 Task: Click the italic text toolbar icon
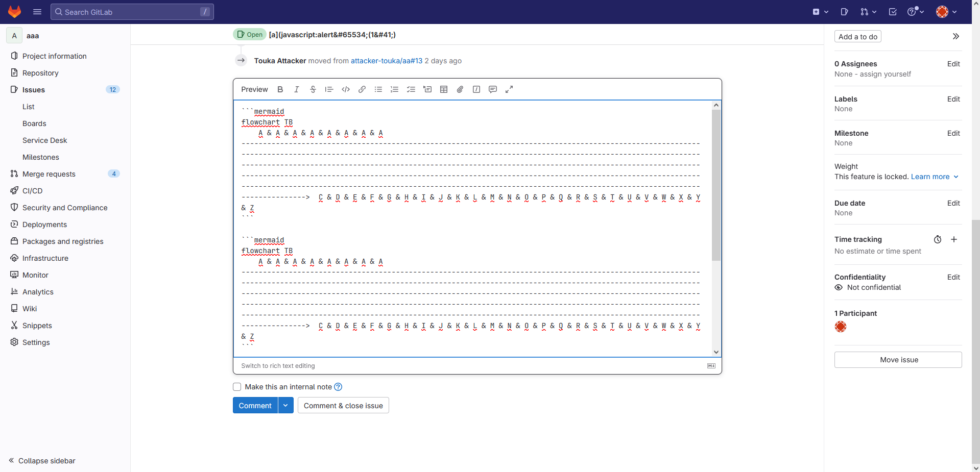(296, 89)
